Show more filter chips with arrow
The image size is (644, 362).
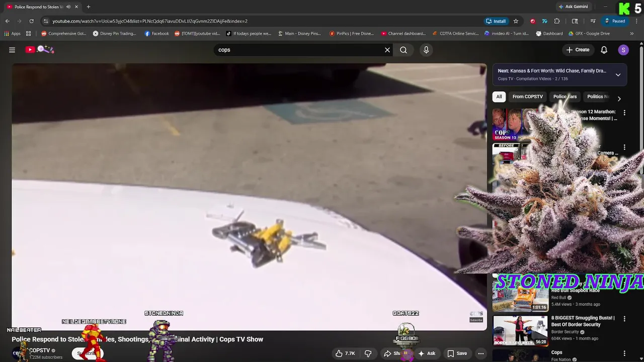pyautogui.click(x=619, y=99)
